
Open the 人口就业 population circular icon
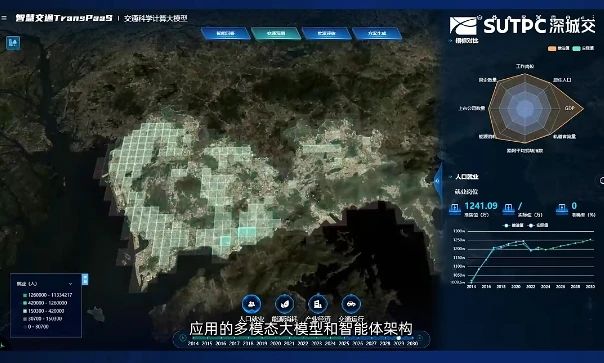[x=251, y=304]
